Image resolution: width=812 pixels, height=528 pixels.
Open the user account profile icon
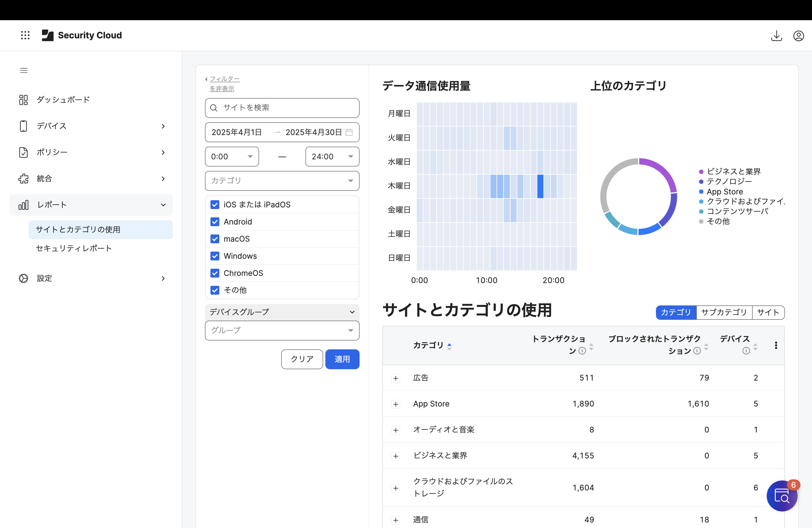[798, 35]
